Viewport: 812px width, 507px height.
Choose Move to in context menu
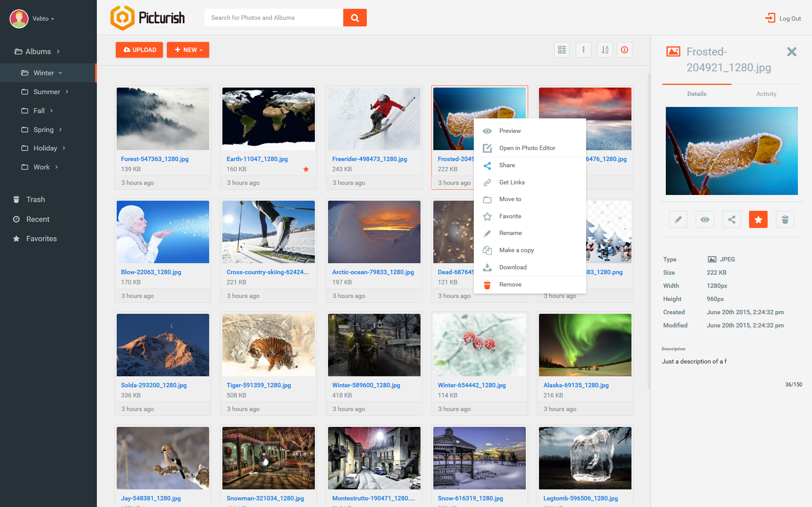pos(530,199)
